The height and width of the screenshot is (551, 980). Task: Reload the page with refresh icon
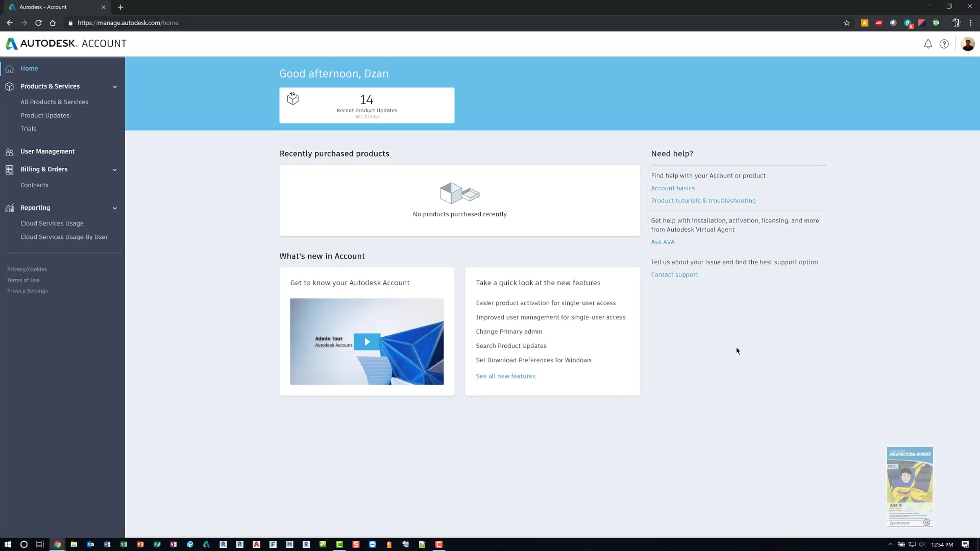38,23
